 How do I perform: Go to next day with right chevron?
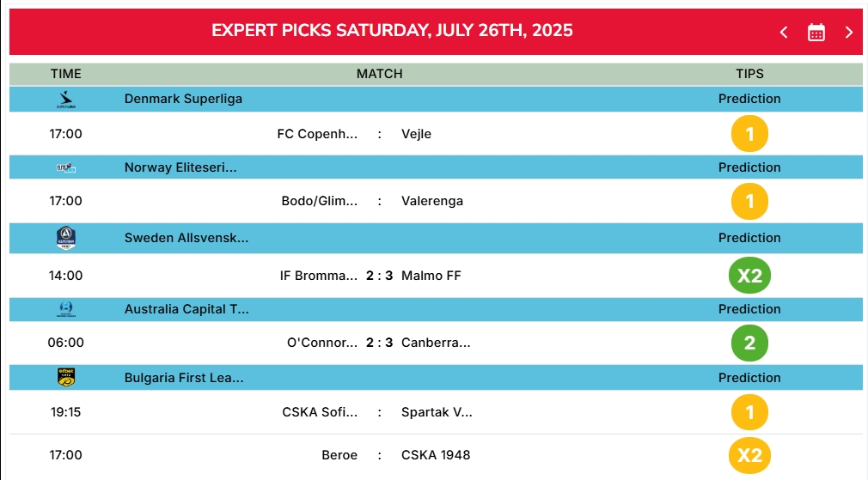tap(848, 32)
